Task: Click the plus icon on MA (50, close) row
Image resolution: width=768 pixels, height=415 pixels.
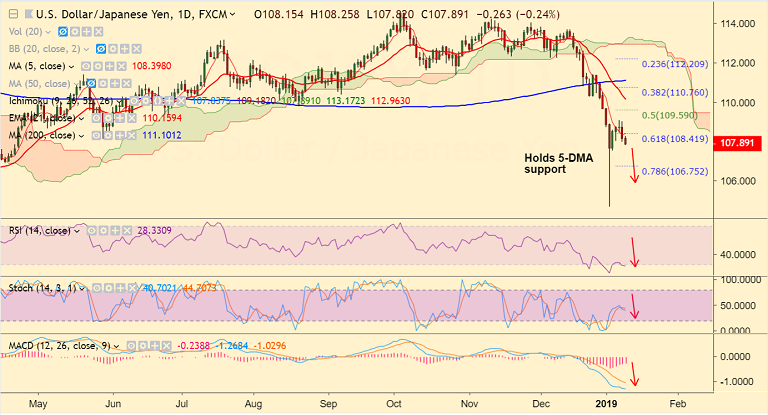Action: pyautogui.click(x=115, y=84)
